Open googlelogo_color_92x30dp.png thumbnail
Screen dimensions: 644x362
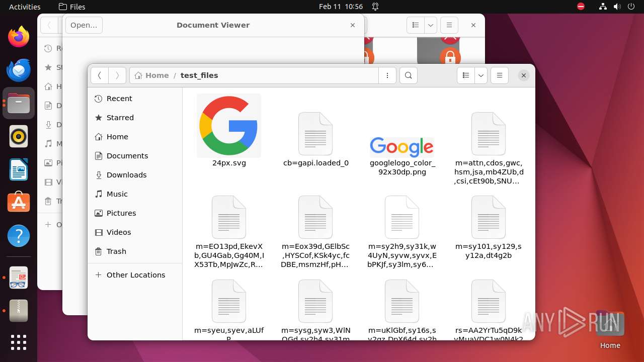coord(402,146)
